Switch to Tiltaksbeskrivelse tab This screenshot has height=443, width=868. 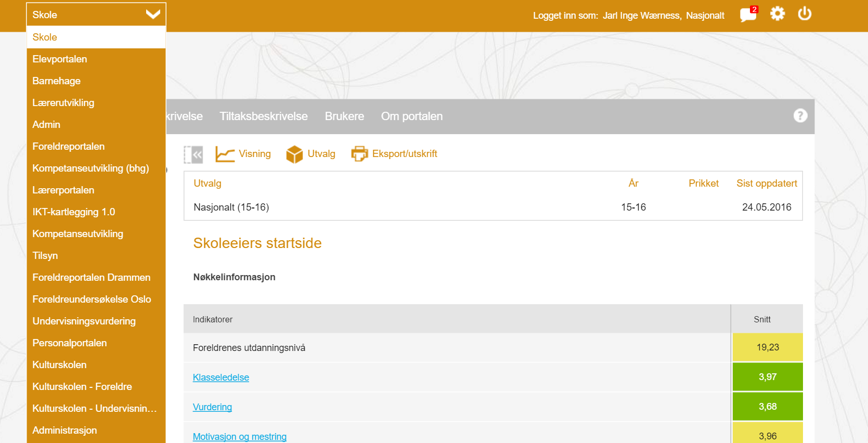[x=264, y=116]
